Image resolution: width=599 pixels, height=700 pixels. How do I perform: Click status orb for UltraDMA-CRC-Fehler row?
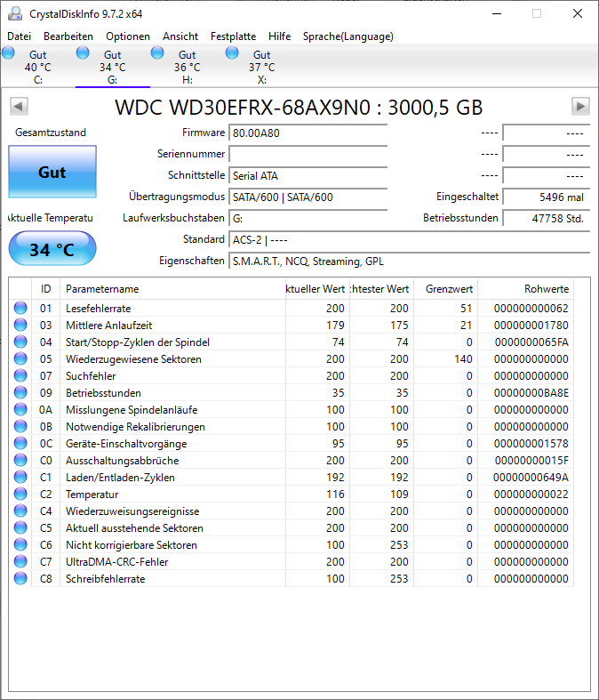click(x=20, y=561)
